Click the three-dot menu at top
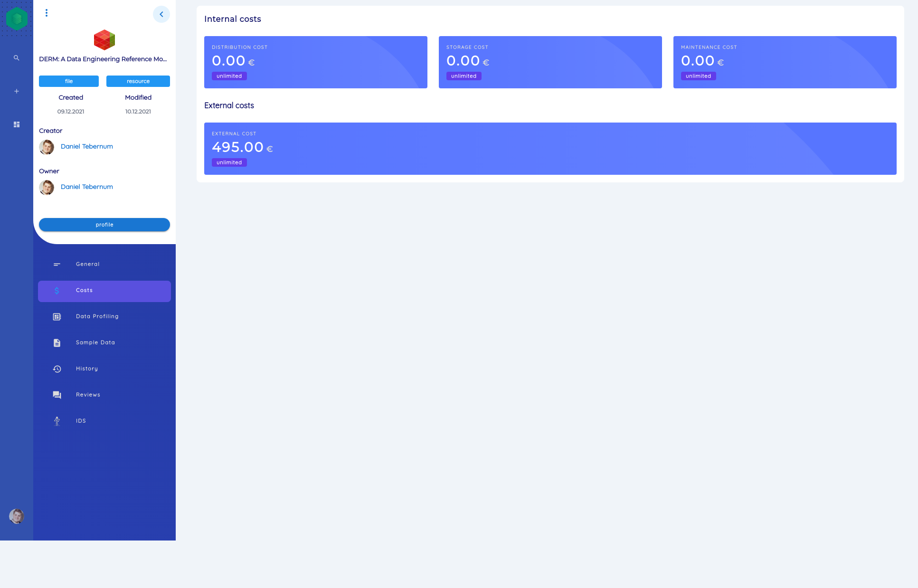The image size is (918, 588). coord(47,12)
